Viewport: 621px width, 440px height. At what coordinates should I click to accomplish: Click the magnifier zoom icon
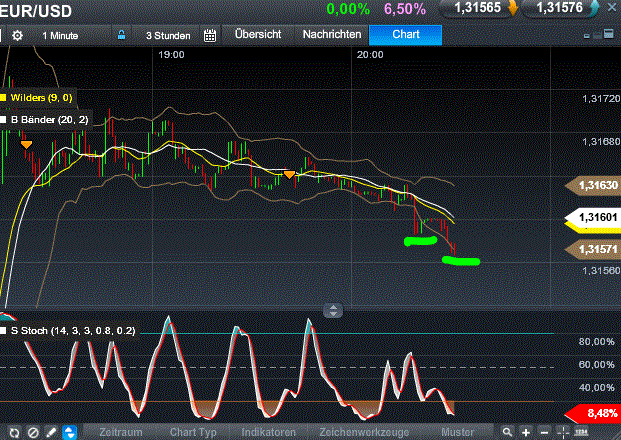(x=509, y=432)
